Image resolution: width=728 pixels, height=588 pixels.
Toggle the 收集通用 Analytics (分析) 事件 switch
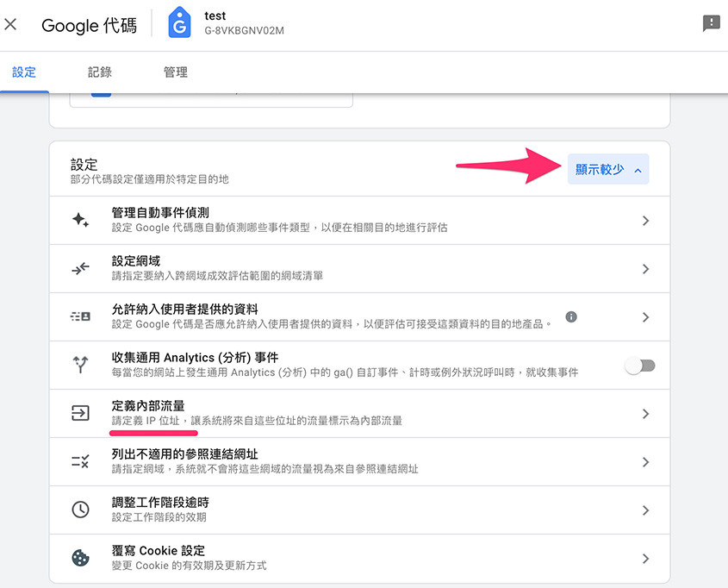click(x=640, y=366)
